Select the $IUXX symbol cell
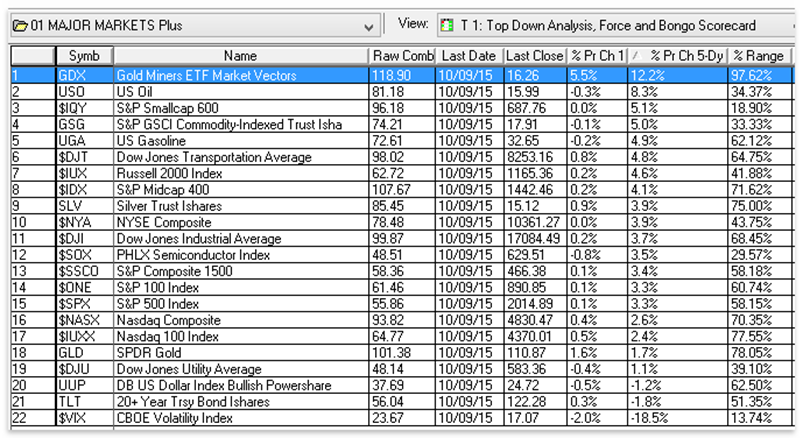Viewport: 803px width, 438px height. pos(84,337)
